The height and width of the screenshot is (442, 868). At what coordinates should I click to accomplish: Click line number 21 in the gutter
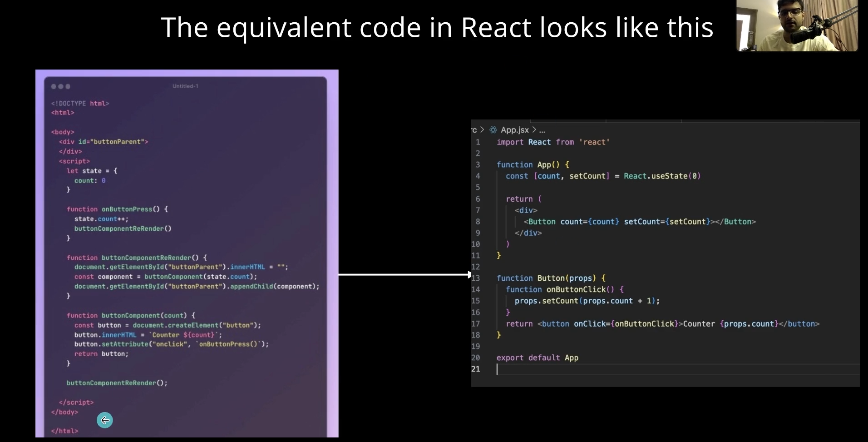tap(475, 369)
